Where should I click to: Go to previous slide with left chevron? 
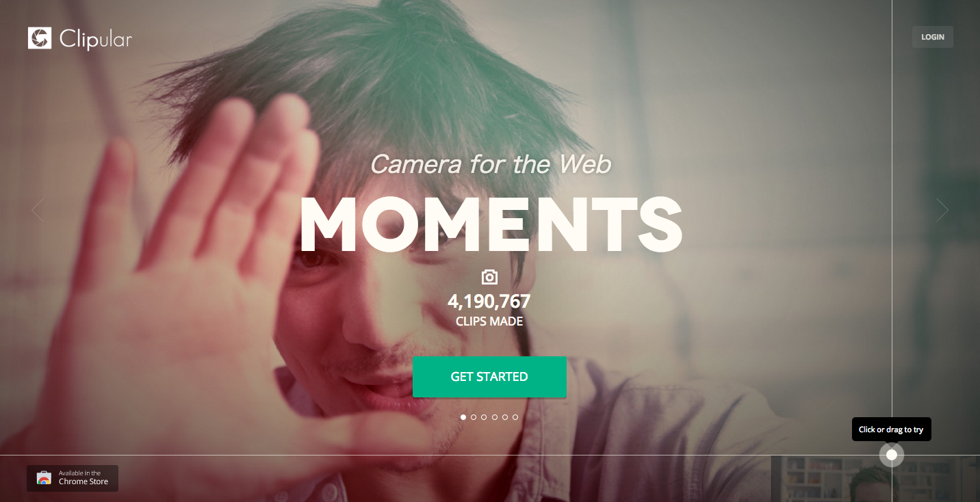[38, 210]
